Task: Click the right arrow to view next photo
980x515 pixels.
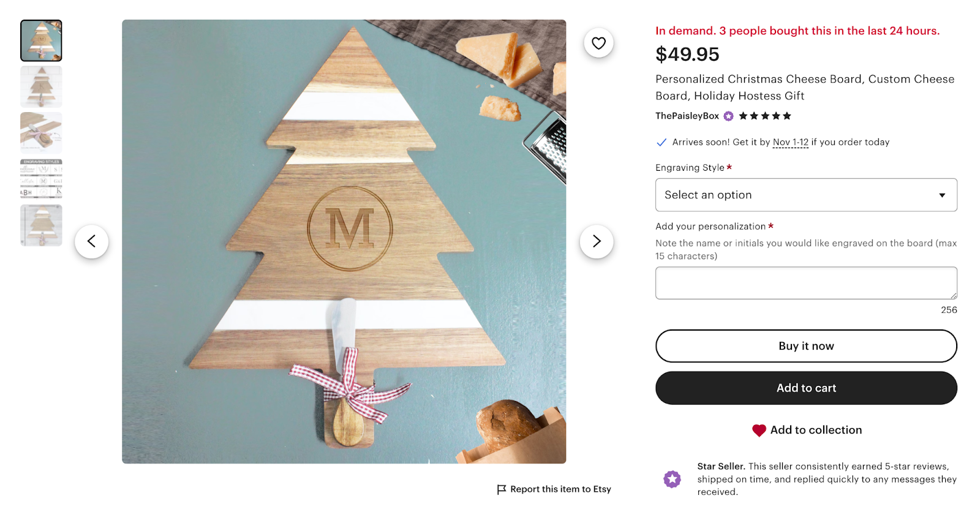Action: [597, 241]
